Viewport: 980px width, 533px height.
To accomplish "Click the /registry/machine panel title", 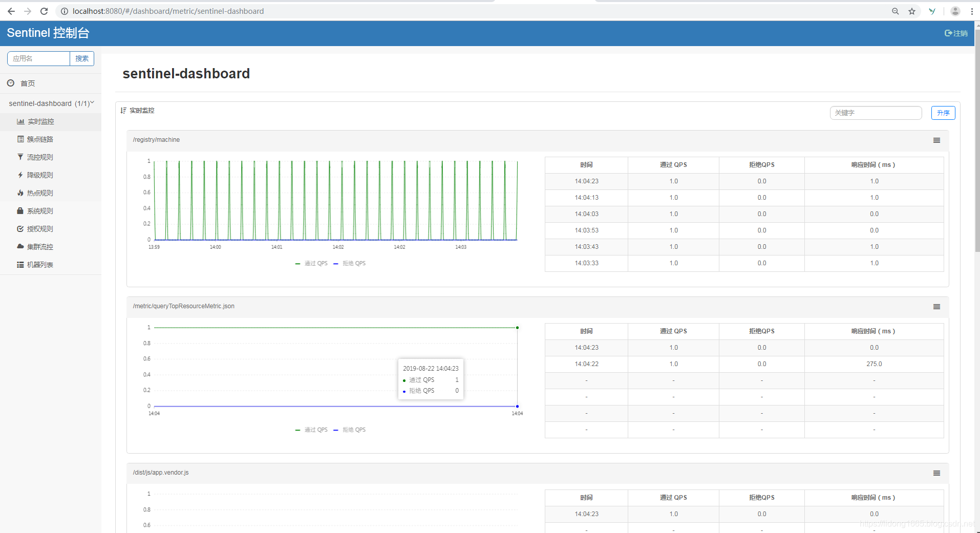I will coord(156,140).
